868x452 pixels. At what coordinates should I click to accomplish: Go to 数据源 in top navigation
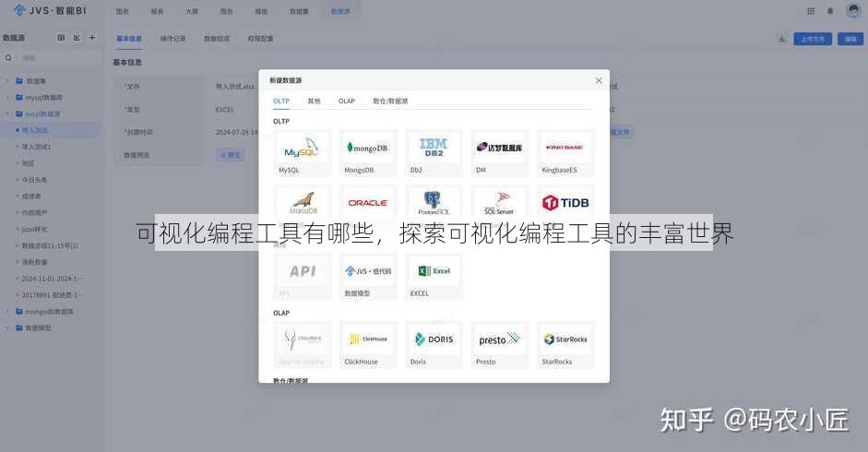340,11
